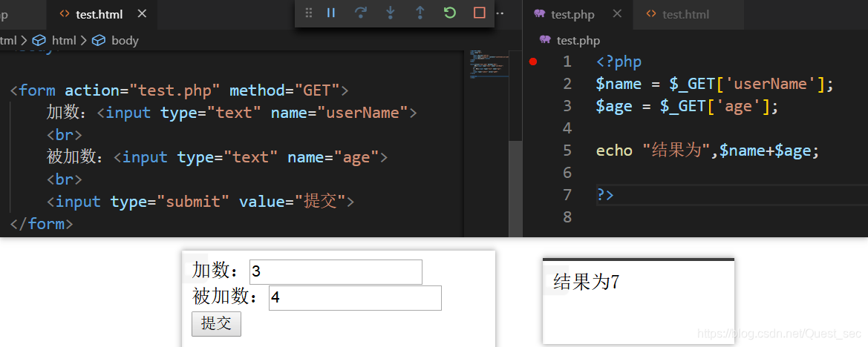Stop the debugging session
The image size is (868, 347).
(480, 13)
